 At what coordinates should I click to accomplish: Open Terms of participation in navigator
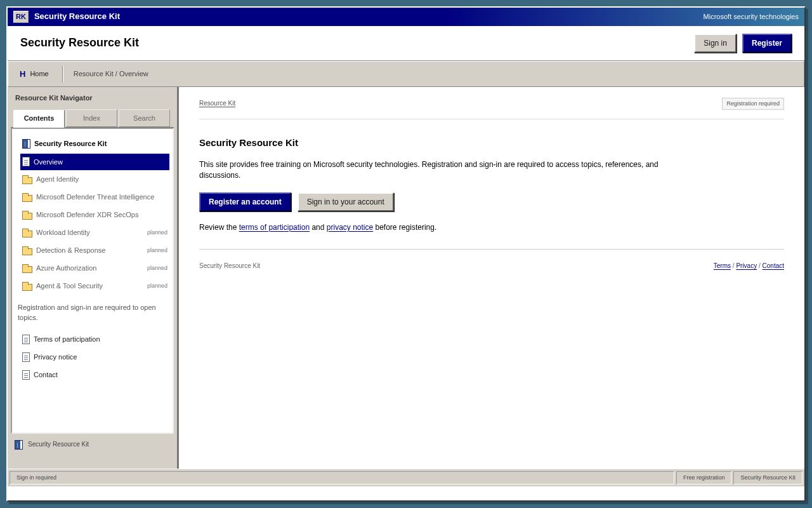pyautogui.click(x=67, y=339)
